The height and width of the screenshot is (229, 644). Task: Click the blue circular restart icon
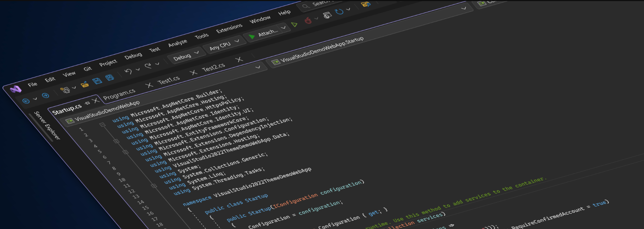[339, 12]
